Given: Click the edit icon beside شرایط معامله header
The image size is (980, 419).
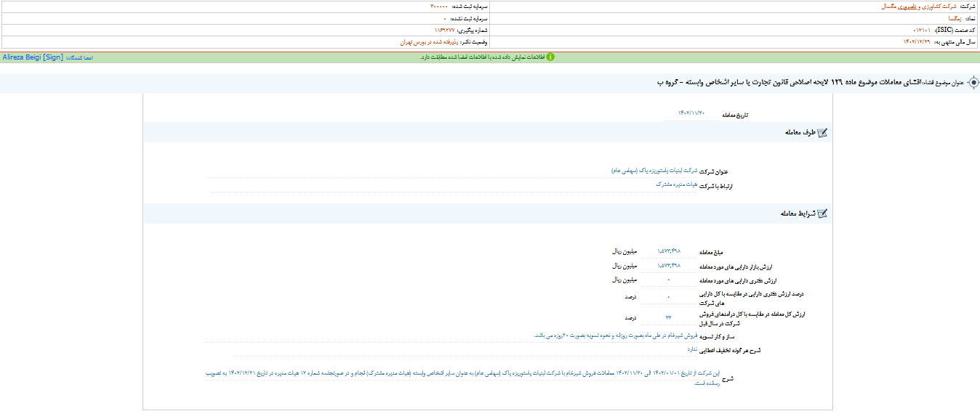Looking at the screenshot, I should (824, 214).
